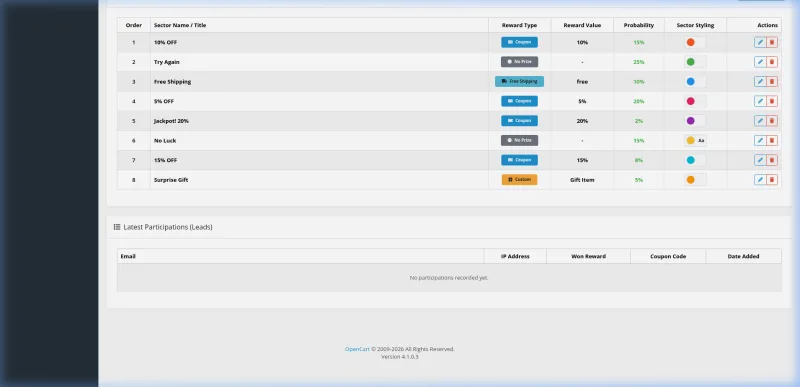Click the Probability column header
The height and width of the screenshot is (387, 800).
pyautogui.click(x=639, y=25)
